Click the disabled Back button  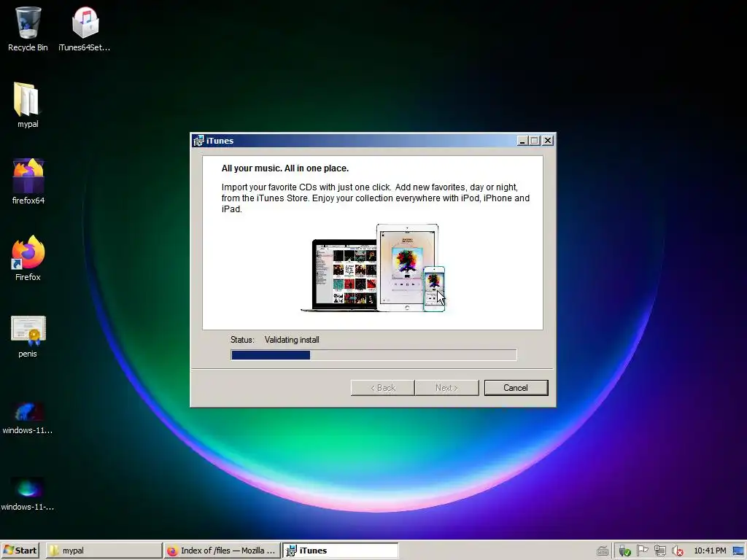pos(382,388)
